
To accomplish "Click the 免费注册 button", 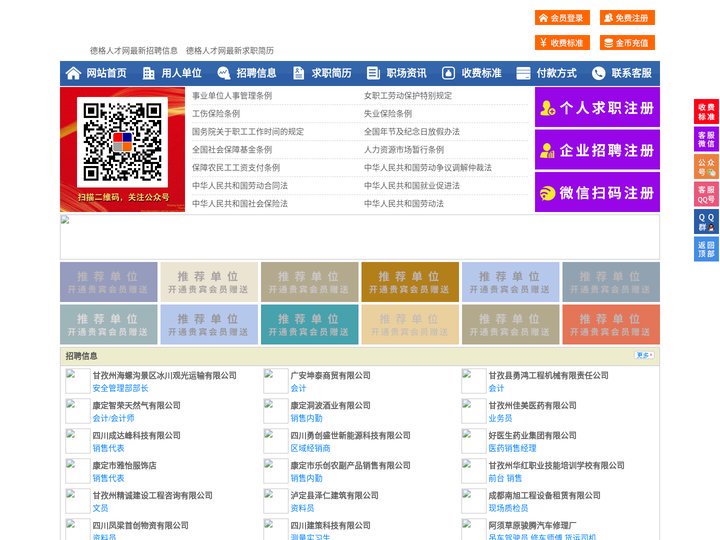I will [627, 18].
